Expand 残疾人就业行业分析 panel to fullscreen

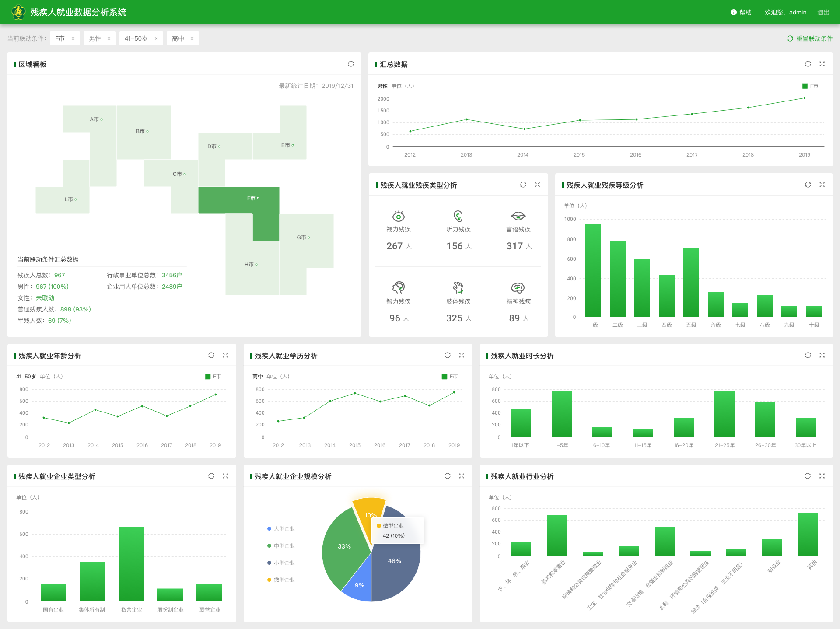tap(822, 476)
